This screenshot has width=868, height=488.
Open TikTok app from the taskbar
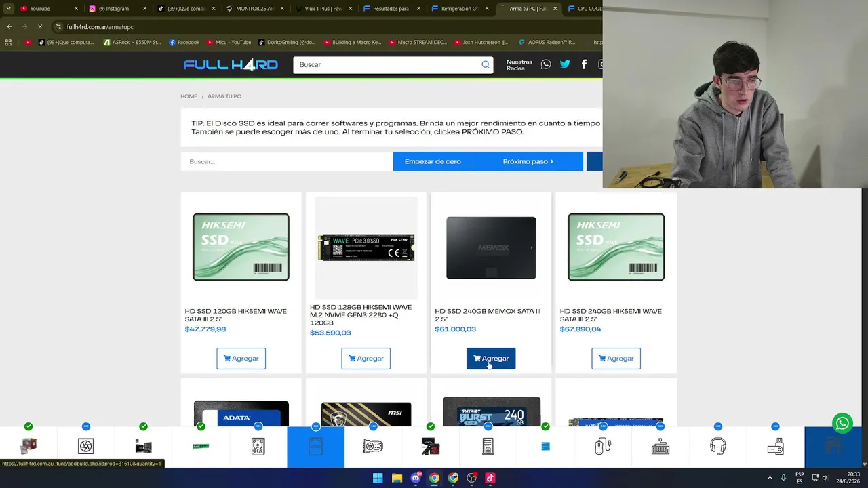point(490,478)
